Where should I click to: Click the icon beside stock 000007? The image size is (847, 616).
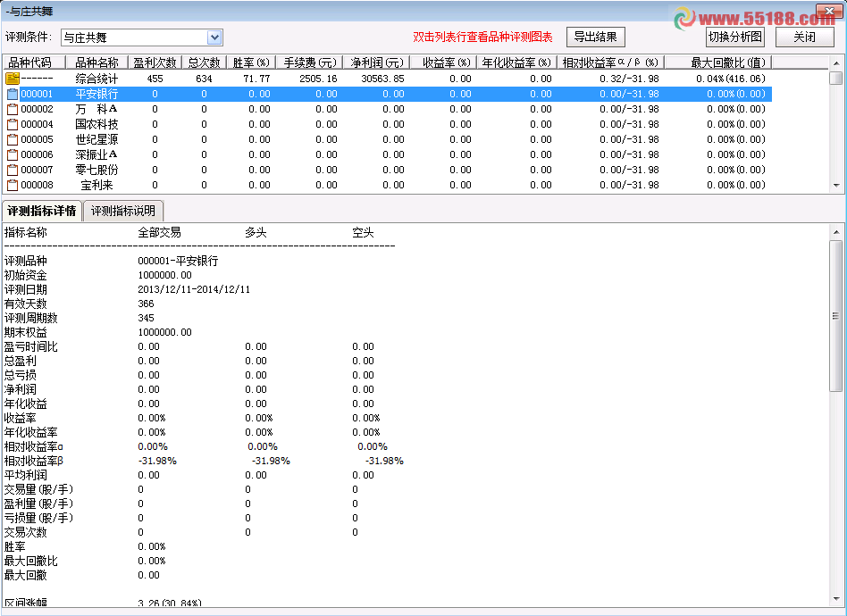12,170
